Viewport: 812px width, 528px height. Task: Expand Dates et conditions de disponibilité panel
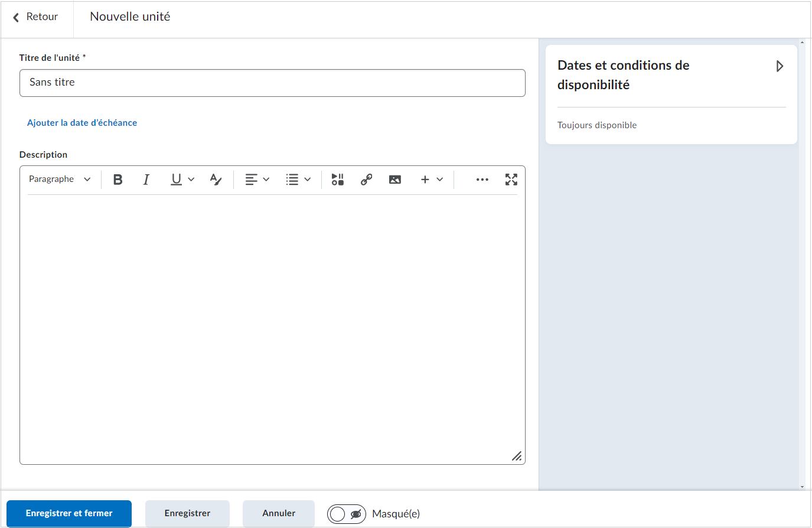click(x=780, y=66)
